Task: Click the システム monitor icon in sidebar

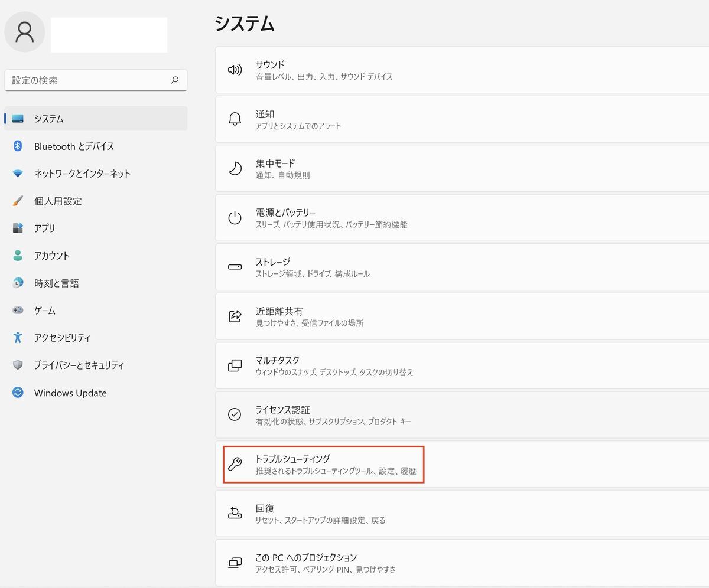Action: [x=18, y=119]
